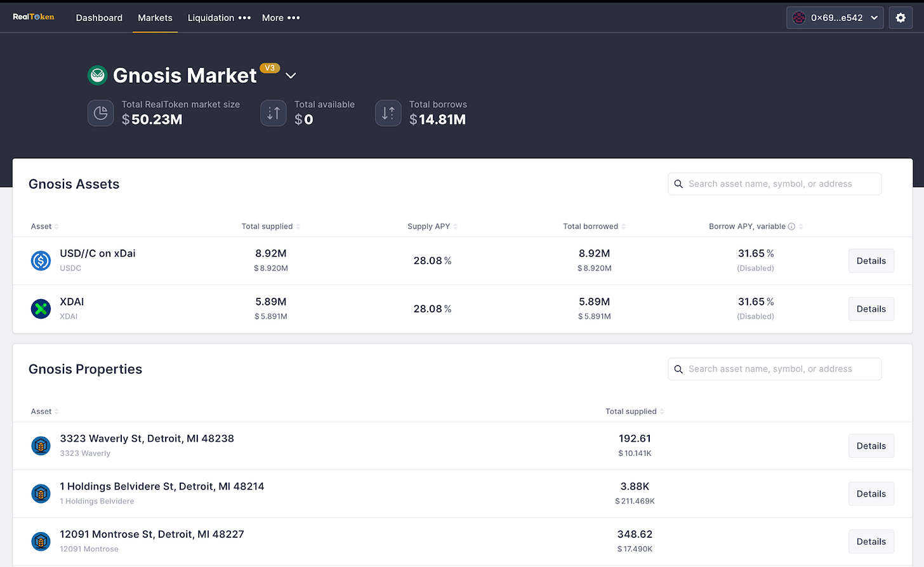The height and width of the screenshot is (567, 924).
Task: Open the Liquidation menu dots
Action: click(244, 18)
